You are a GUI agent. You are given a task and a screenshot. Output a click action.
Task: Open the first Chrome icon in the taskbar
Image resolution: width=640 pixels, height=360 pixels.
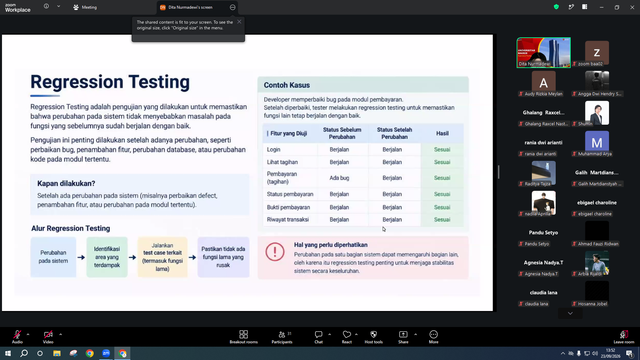click(90, 353)
